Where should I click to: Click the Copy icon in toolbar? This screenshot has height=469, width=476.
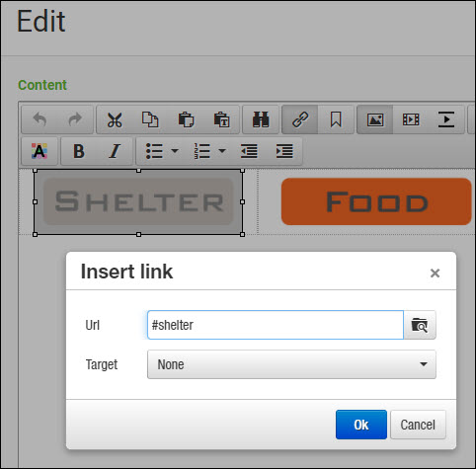pyautogui.click(x=150, y=119)
